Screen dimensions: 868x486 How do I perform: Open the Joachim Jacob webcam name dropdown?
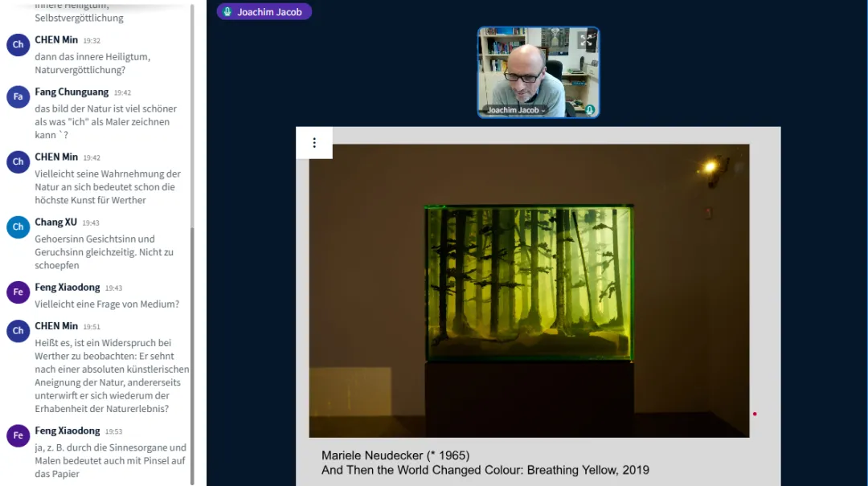click(x=516, y=109)
